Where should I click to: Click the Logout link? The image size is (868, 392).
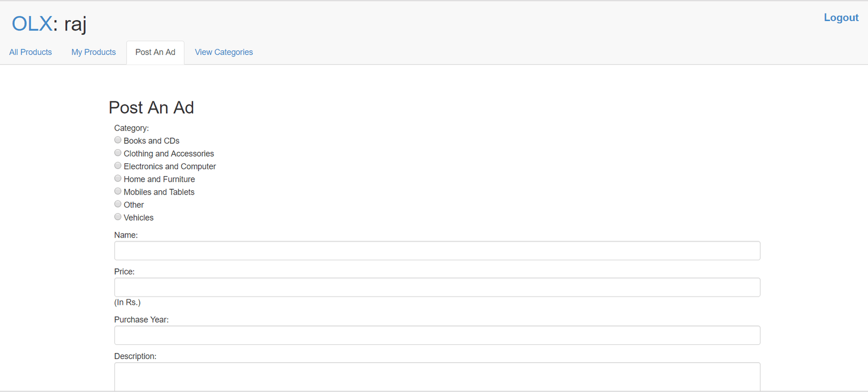(841, 17)
